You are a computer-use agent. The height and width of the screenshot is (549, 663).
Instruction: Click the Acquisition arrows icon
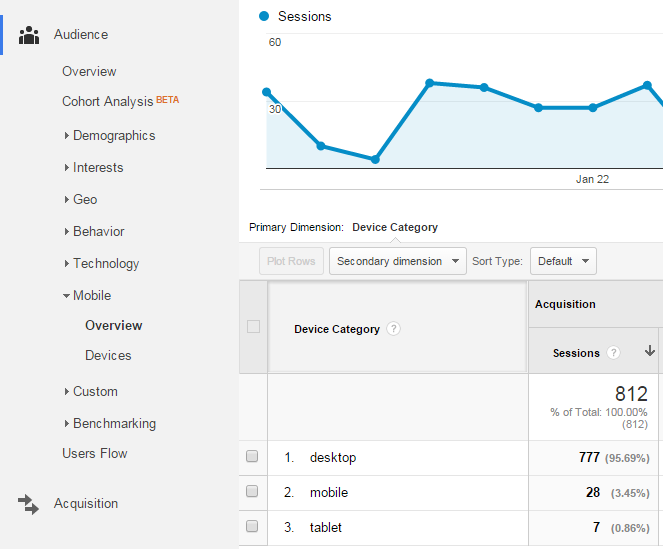tap(29, 504)
